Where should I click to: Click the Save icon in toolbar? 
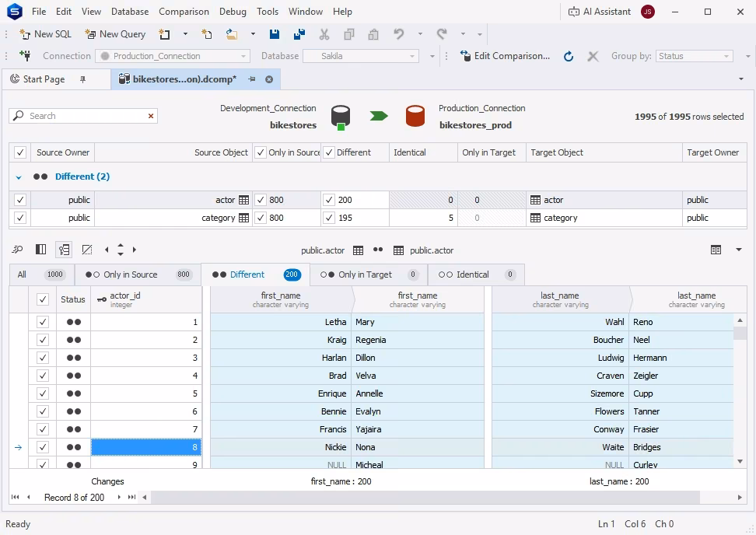[x=275, y=34]
